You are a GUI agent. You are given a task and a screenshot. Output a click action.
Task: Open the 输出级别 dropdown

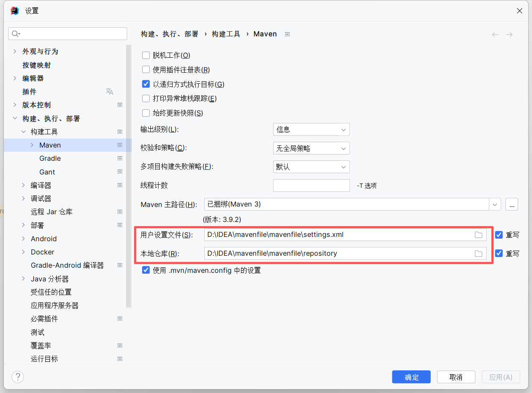coord(311,129)
